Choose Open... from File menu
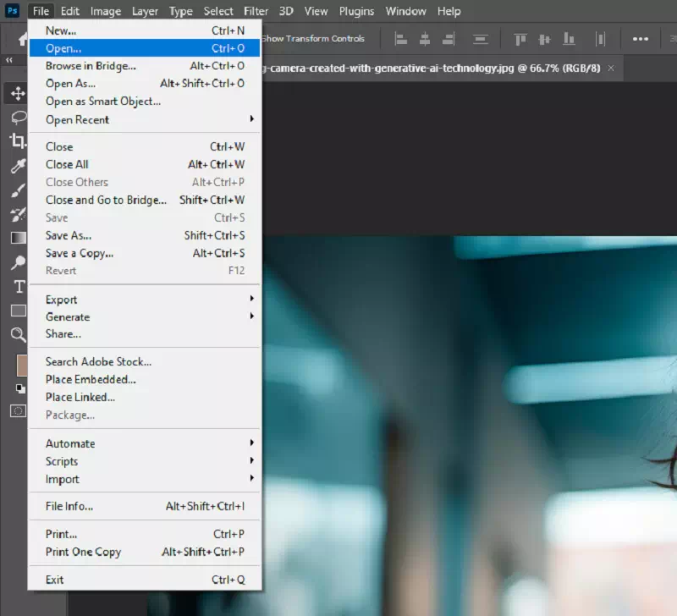The image size is (677, 616). click(145, 48)
